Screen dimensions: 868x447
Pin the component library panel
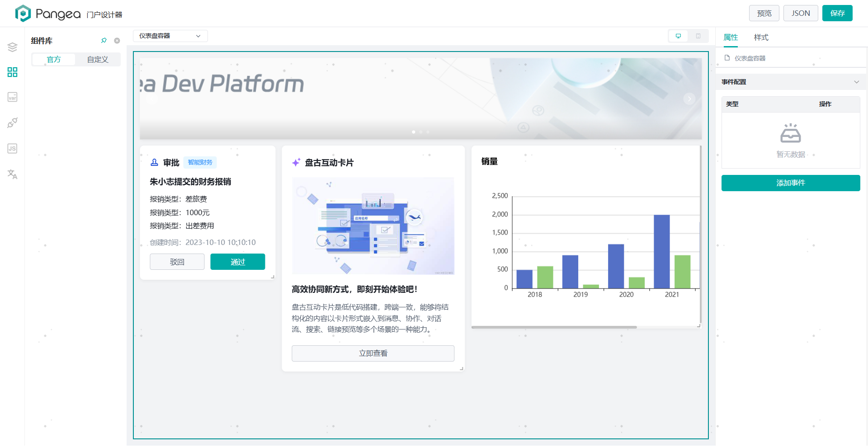(104, 41)
